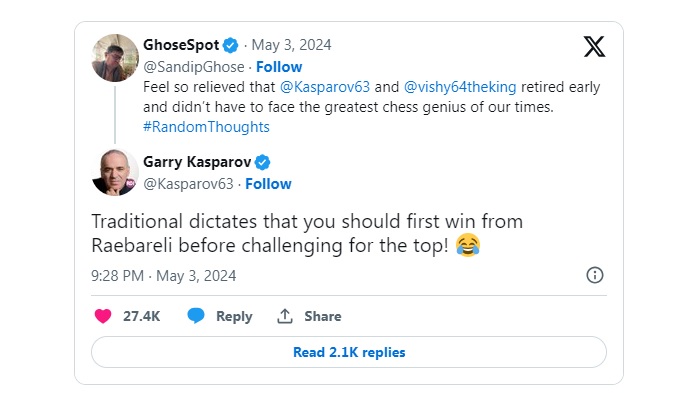Click the share upload arrow icon

284,316
